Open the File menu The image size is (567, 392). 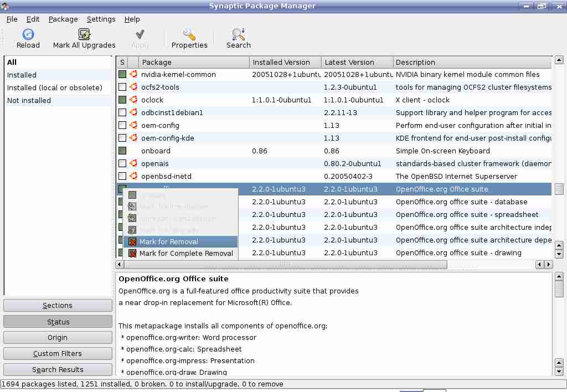pyautogui.click(x=12, y=19)
